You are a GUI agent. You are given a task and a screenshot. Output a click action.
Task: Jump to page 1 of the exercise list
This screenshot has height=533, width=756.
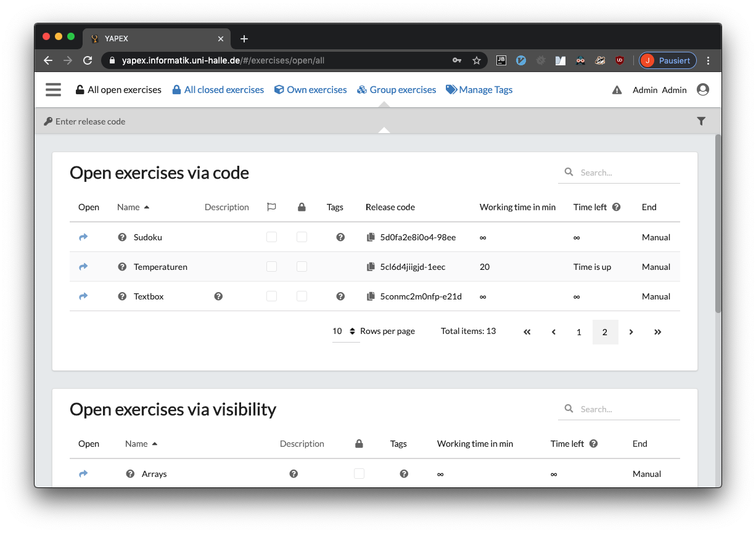click(578, 332)
